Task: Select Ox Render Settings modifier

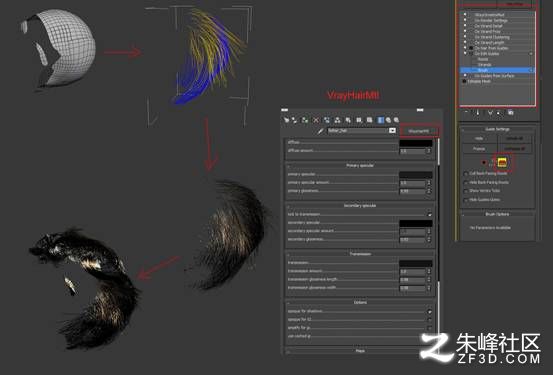Action: click(491, 20)
